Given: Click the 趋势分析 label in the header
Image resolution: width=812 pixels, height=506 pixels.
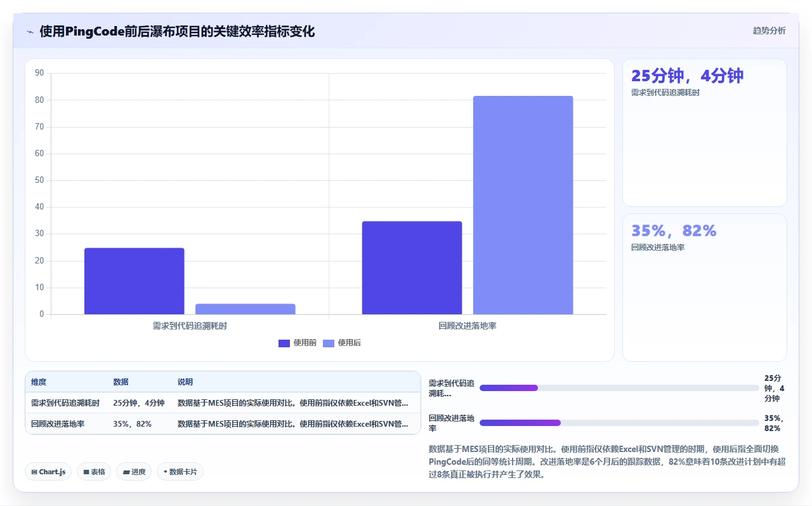Looking at the screenshot, I should pos(769,30).
